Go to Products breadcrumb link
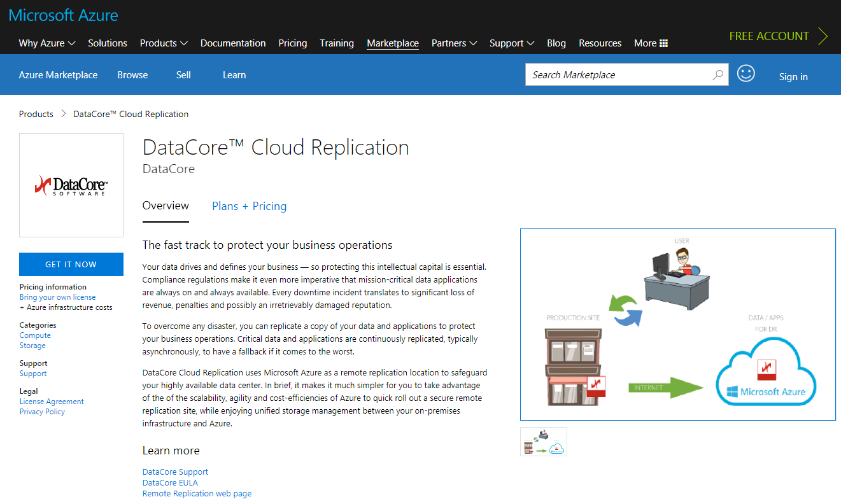This screenshot has height=504, width=841. (x=36, y=114)
